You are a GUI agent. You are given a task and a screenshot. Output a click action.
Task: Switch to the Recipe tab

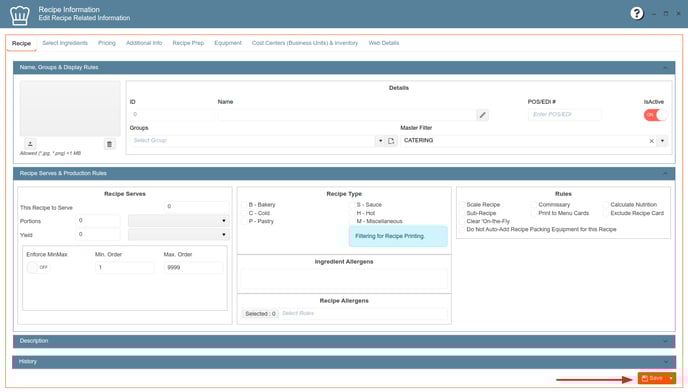tap(21, 43)
